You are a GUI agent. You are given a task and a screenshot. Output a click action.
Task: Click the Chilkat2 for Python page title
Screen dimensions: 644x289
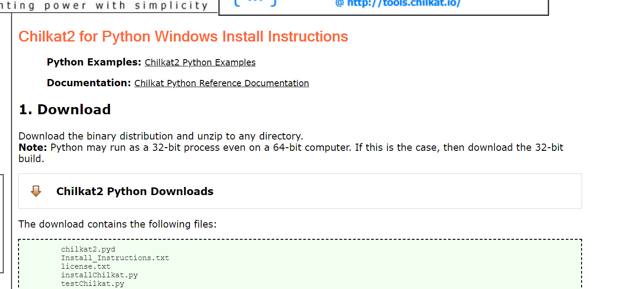tap(183, 36)
